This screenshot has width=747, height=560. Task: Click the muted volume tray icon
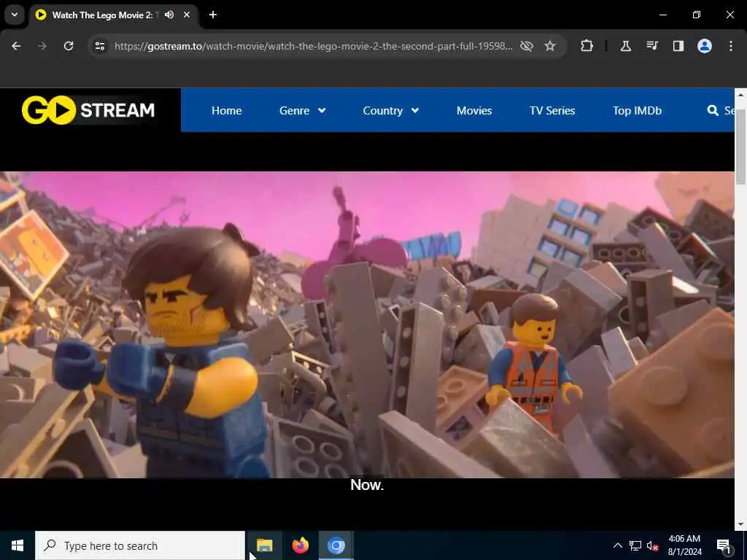tap(653, 545)
